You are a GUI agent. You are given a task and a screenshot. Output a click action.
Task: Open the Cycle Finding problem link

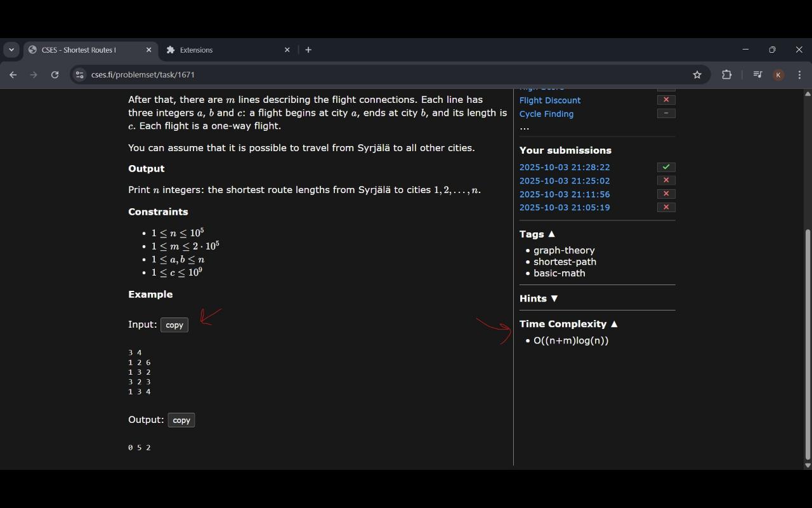pyautogui.click(x=546, y=114)
